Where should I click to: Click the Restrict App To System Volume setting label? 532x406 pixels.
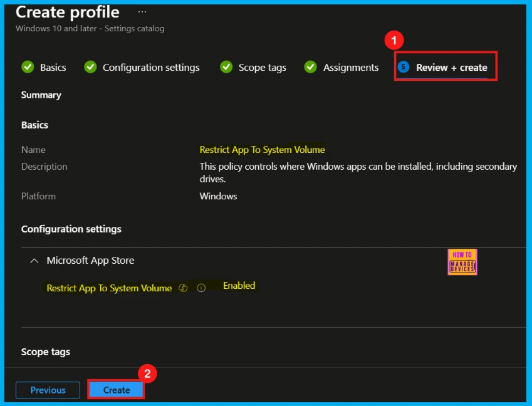pos(109,288)
